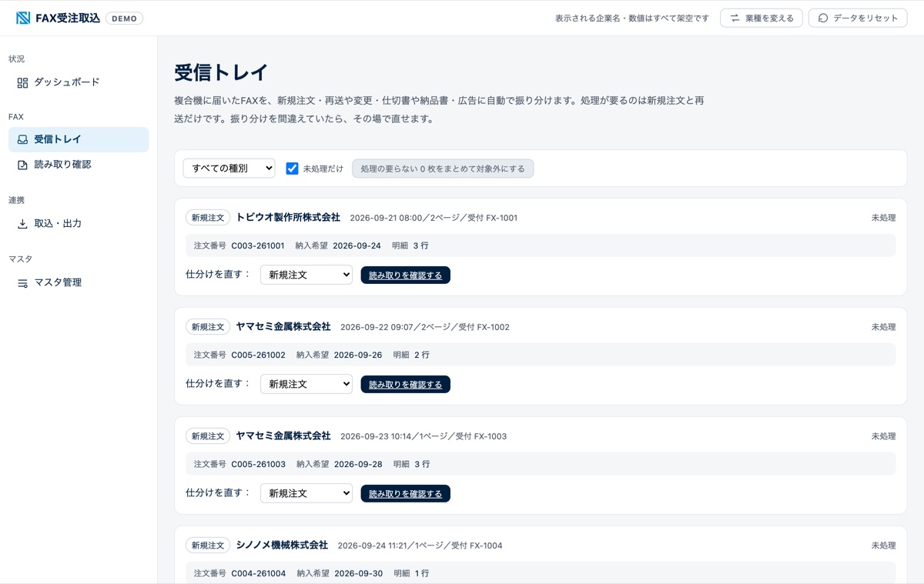Click 読み取りを確認する for order C005-261002
This screenshot has height=584, width=924.
point(405,384)
